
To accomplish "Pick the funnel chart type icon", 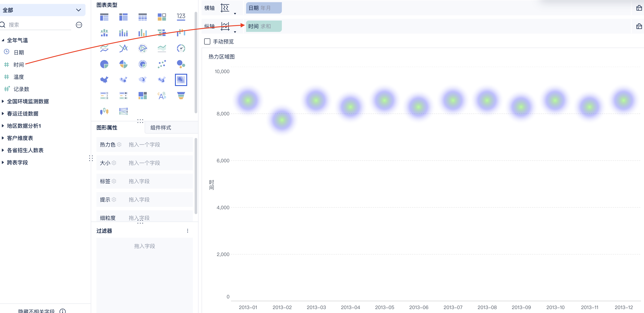I will tap(181, 95).
